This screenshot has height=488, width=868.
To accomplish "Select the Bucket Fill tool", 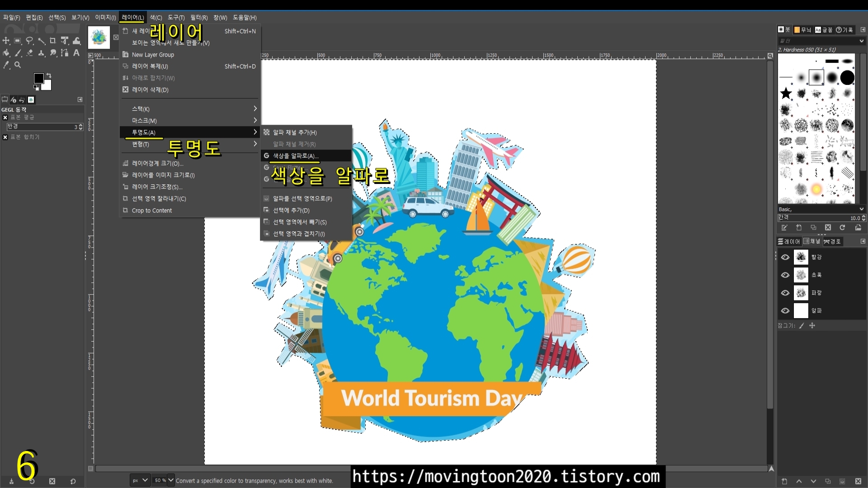I will coord(6,53).
